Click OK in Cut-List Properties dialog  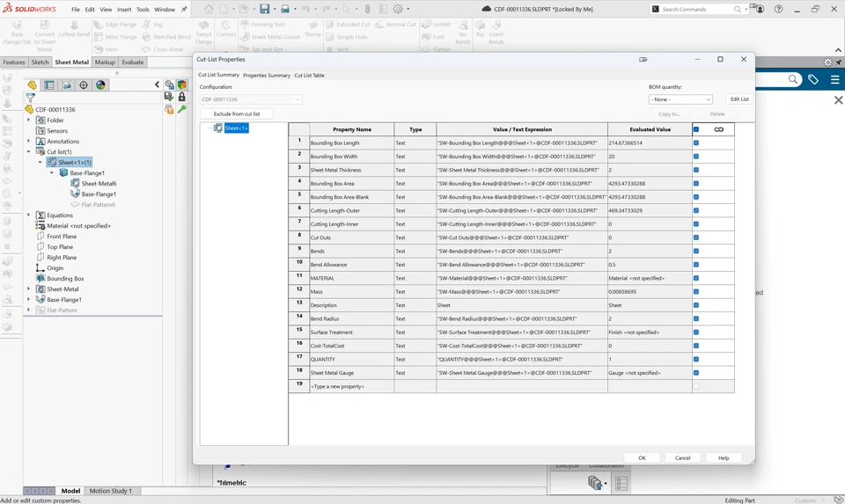point(642,457)
